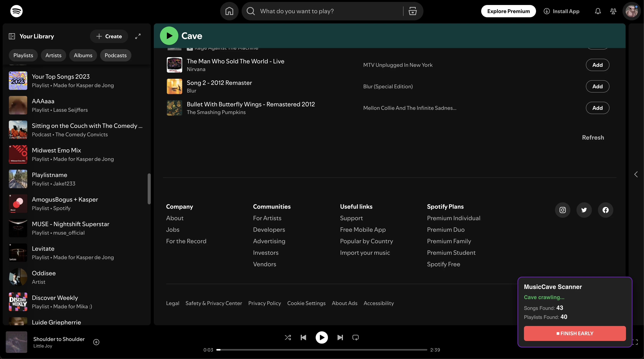Toggle repeat mode
Screen dimensions: 644x359
point(356,337)
